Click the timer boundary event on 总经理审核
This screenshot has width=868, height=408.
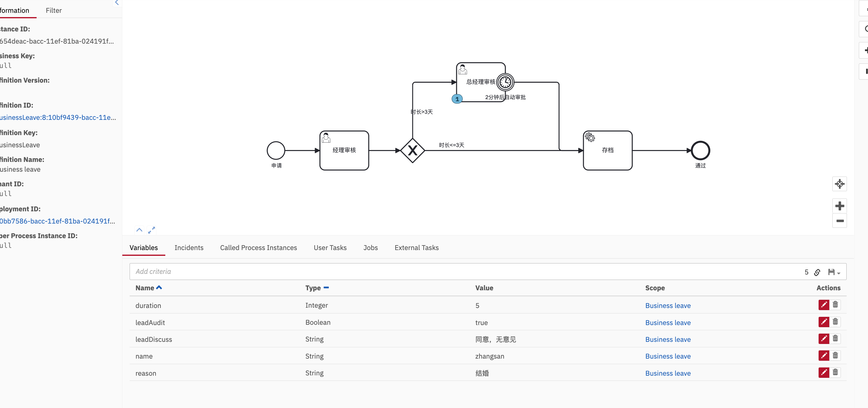click(x=505, y=82)
